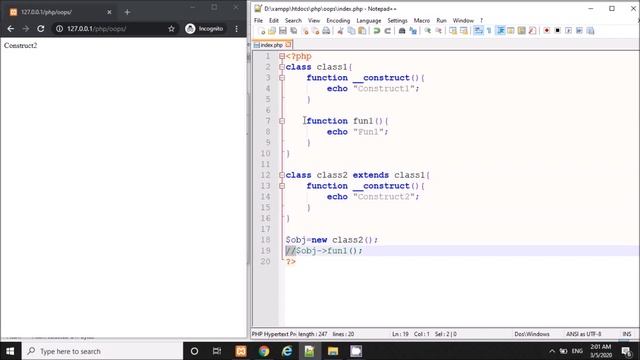Click the Stop macro recording icon
Screen dimensions: 640x360
558,31
